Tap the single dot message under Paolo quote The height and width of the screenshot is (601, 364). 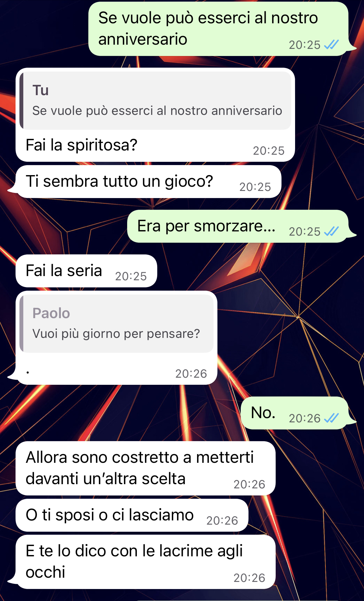tap(28, 373)
